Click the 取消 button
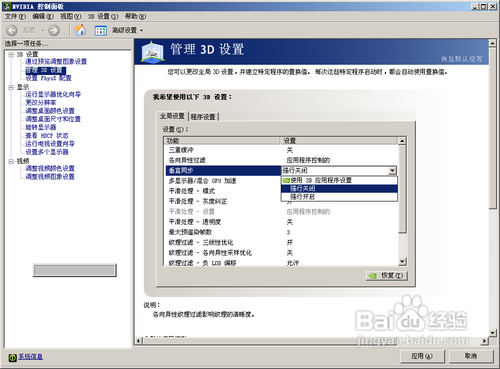Screen dimensions: 500x369 point(471,356)
